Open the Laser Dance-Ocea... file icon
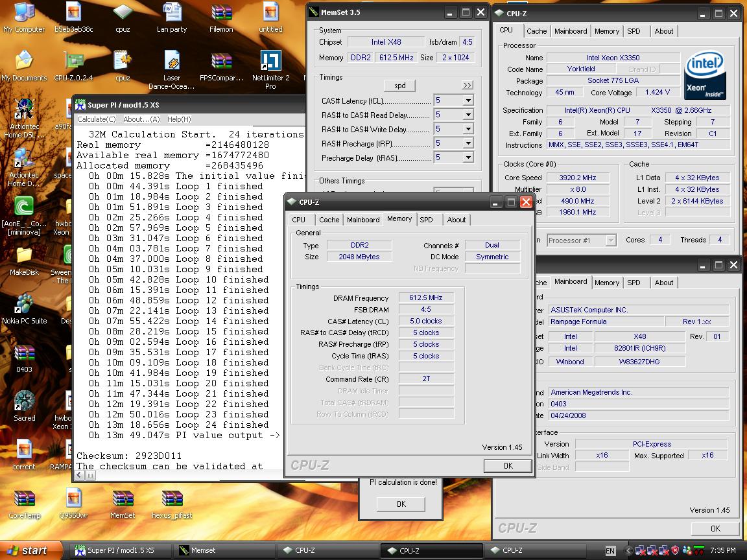 tap(171, 70)
